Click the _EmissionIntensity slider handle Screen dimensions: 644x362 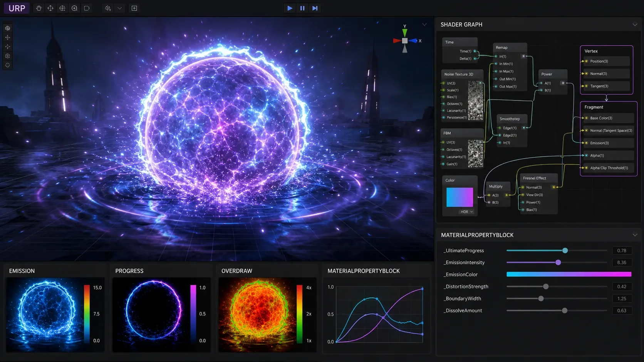tap(558, 262)
